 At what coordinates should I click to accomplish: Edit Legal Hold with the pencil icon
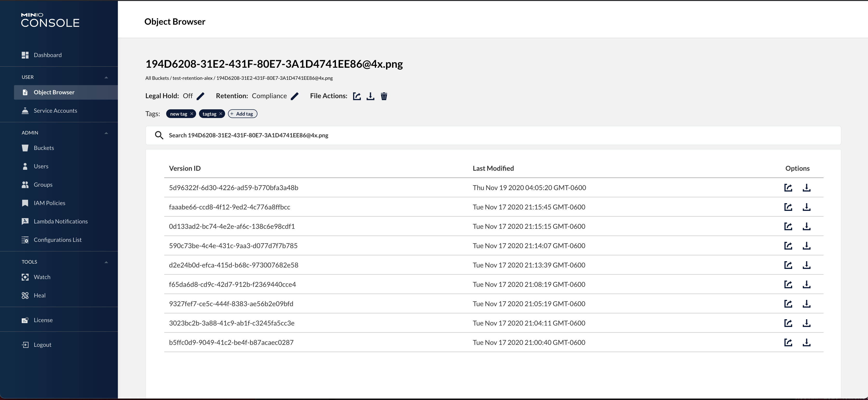(x=200, y=96)
